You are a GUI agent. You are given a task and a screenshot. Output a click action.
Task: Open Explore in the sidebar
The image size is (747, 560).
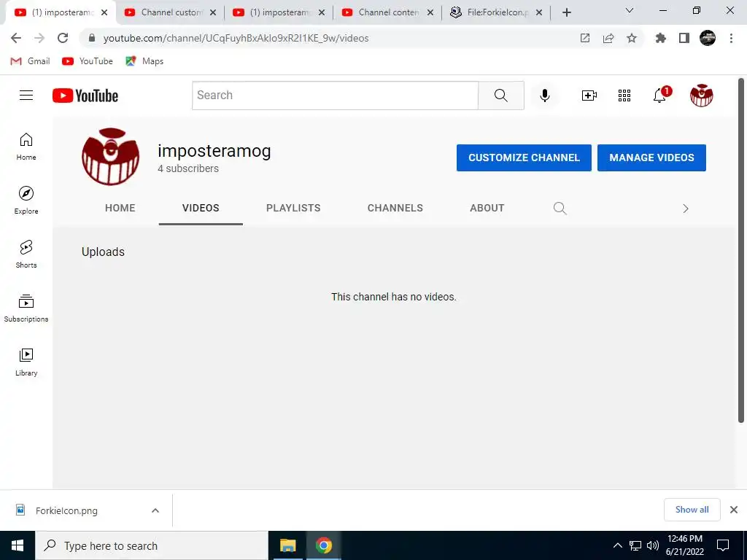(26, 201)
